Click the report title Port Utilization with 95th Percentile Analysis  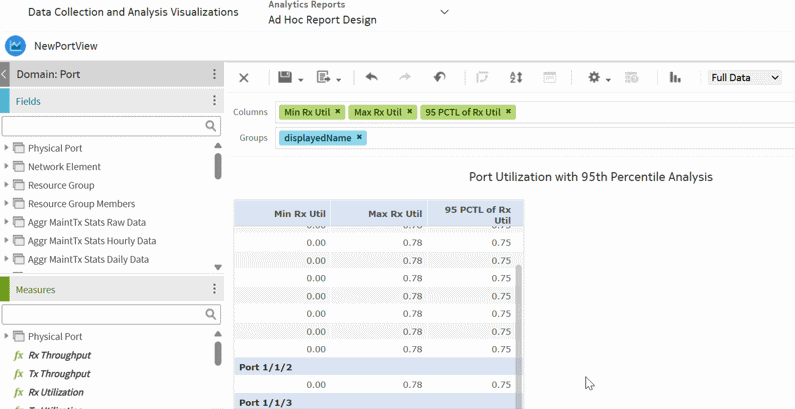[591, 177]
